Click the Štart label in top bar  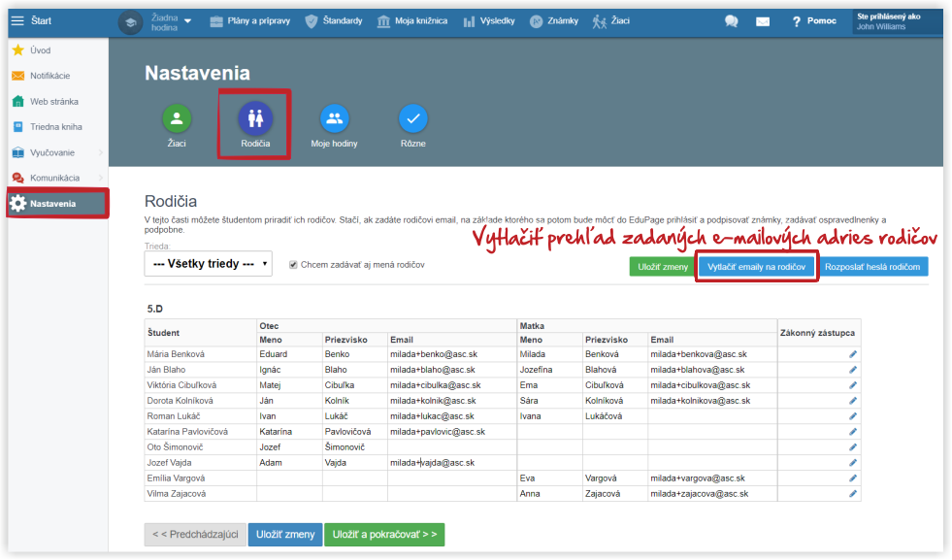tap(42, 20)
